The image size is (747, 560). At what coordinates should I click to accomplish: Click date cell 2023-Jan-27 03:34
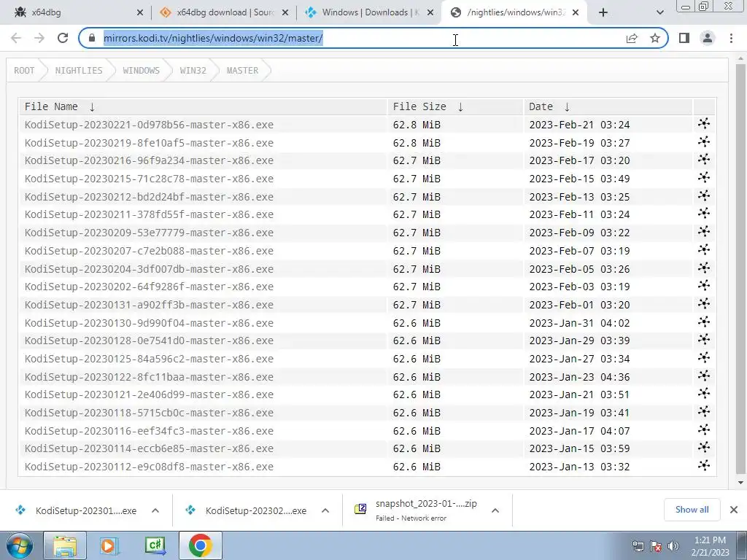click(x=579, y=359)
